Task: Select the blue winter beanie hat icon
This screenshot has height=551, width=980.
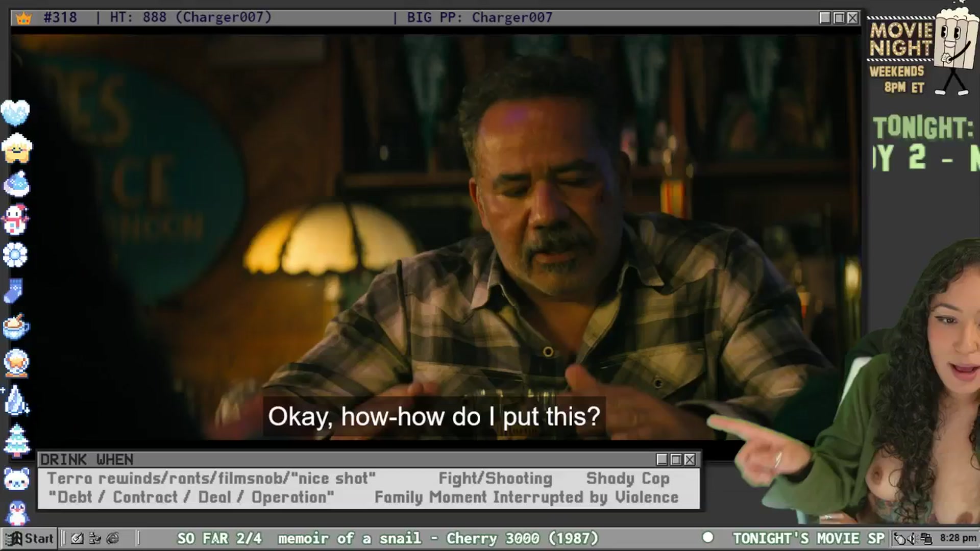Action: click(x=17, y=184)
